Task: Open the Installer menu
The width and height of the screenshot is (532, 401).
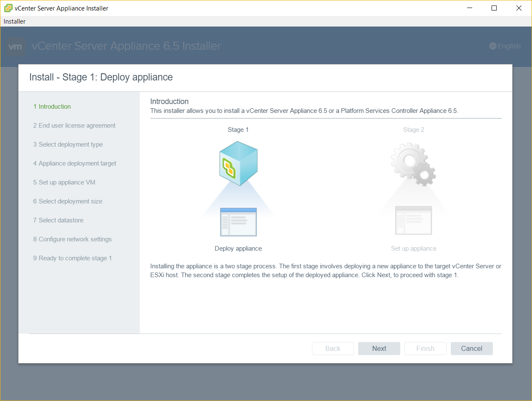Action: click(x=15, y=21)
